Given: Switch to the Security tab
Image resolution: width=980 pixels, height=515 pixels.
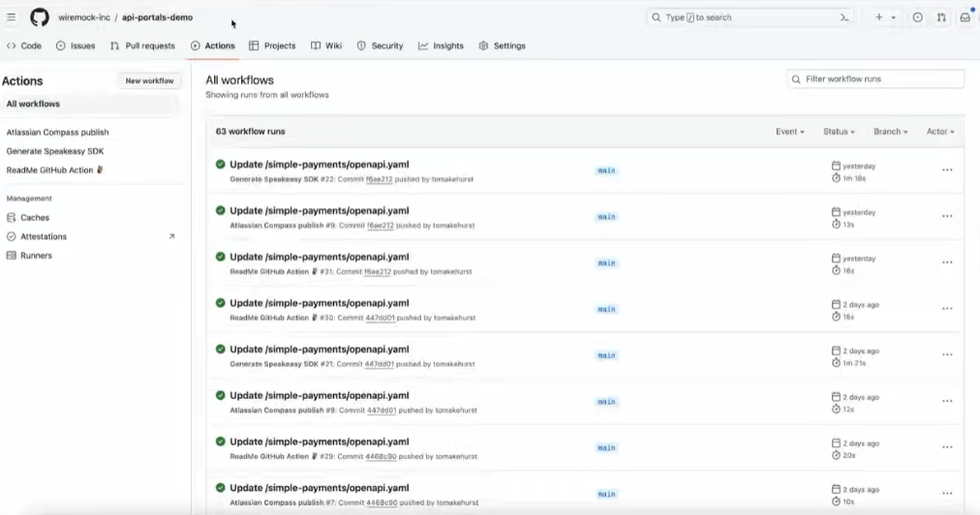Looking at the screenshot, I should point(380,45).
